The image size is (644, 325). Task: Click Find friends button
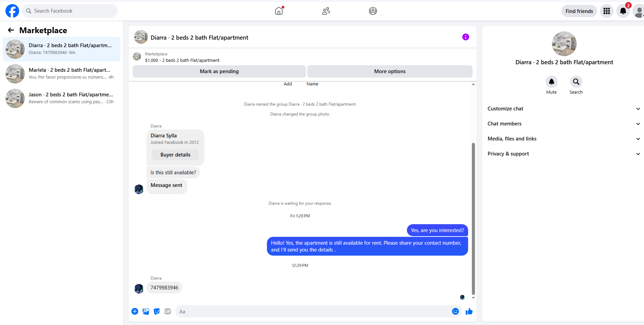click(579, 11)
